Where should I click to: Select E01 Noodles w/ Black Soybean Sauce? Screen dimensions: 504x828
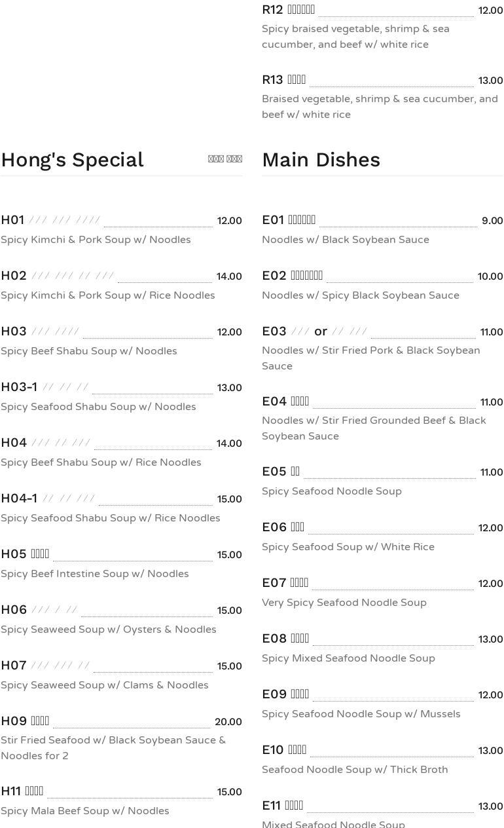click(345, 240)
